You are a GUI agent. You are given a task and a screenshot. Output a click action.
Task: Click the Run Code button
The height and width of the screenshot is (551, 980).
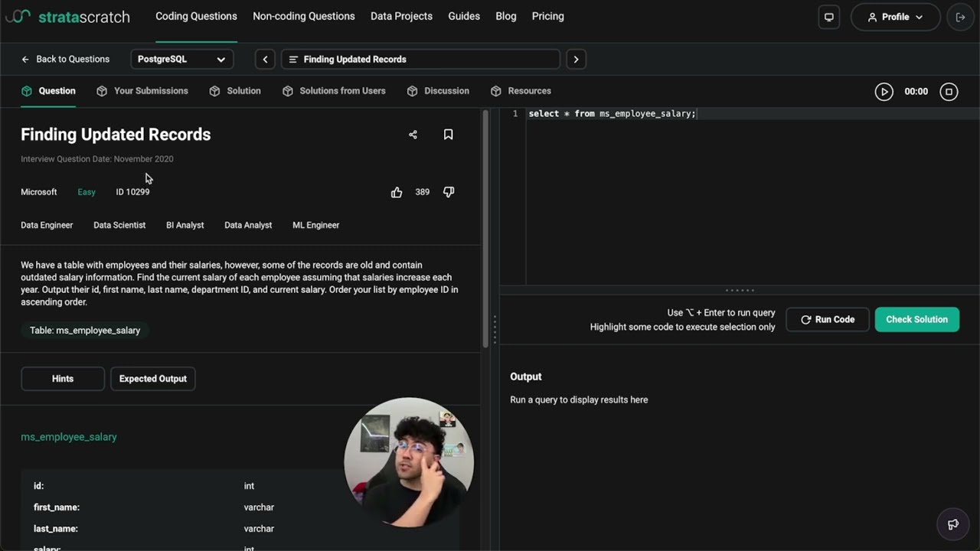[828, 320]
